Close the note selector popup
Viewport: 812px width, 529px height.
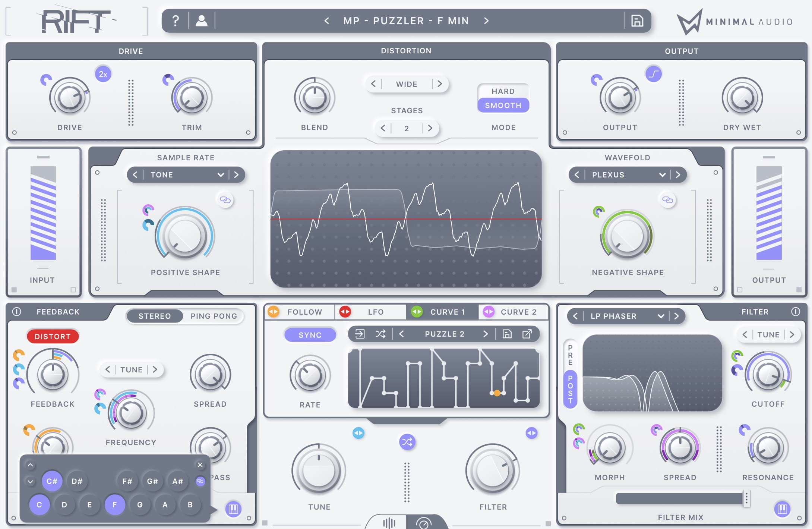[200, 465]
